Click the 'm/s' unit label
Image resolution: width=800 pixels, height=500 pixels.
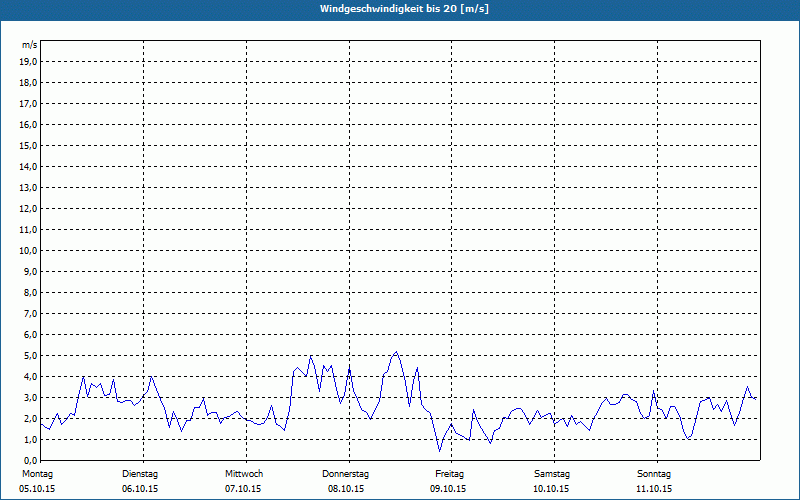pyautogui.click(x=30, y=45)
